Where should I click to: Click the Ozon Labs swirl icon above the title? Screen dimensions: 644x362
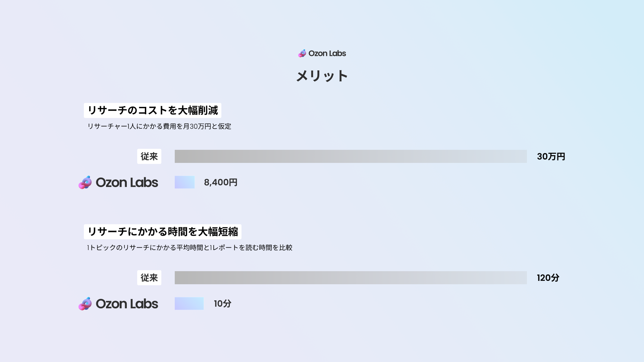302,53
